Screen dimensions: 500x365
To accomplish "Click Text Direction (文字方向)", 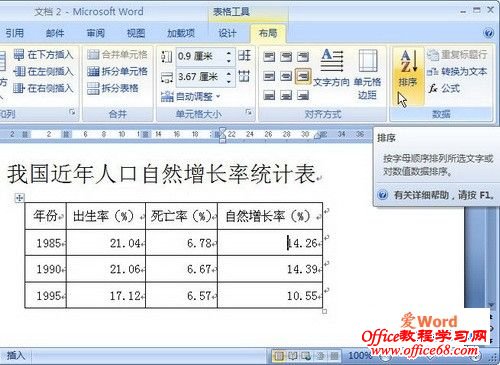I will (331, 68).
